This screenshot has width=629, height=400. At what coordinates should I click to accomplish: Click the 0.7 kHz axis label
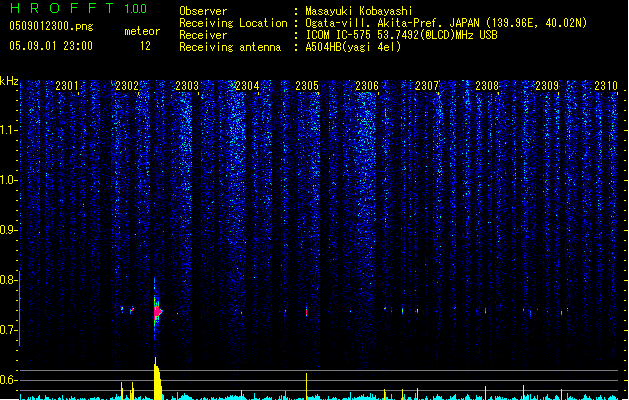(x=9, y=330)
